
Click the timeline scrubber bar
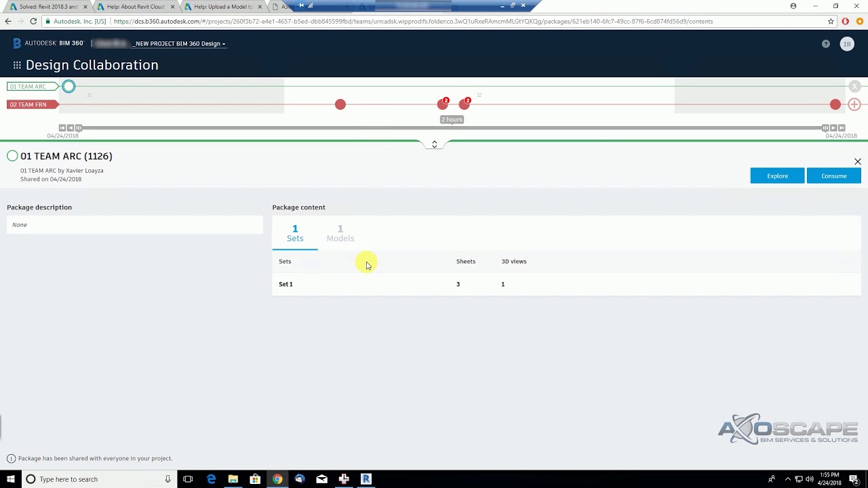[x=452, y=127]
